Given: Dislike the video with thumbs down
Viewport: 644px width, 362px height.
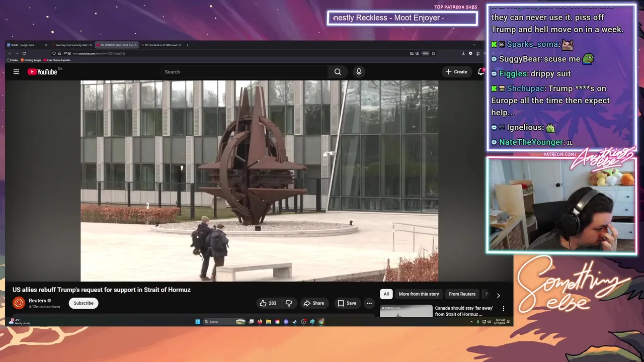Looking at the screenshot, I should (289, 303).
